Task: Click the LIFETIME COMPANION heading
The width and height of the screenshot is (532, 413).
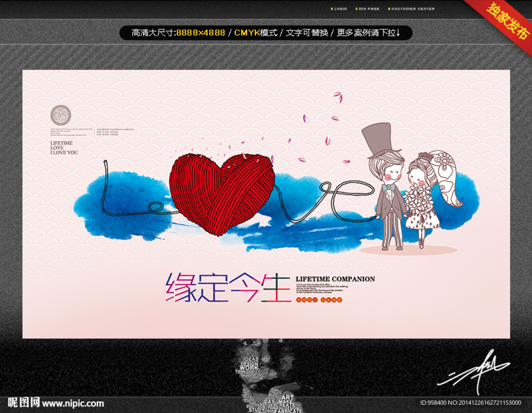Action: tap(335, 279)
